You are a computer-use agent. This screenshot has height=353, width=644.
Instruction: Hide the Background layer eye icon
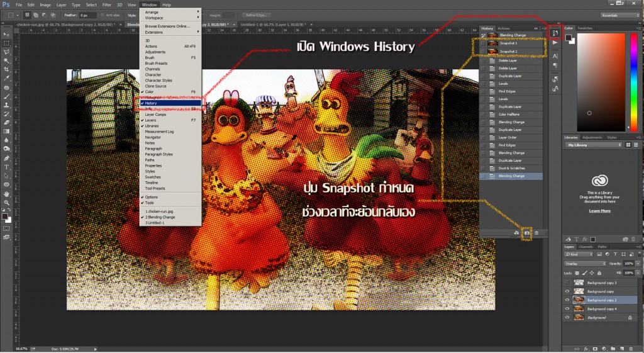click(567, 317)
